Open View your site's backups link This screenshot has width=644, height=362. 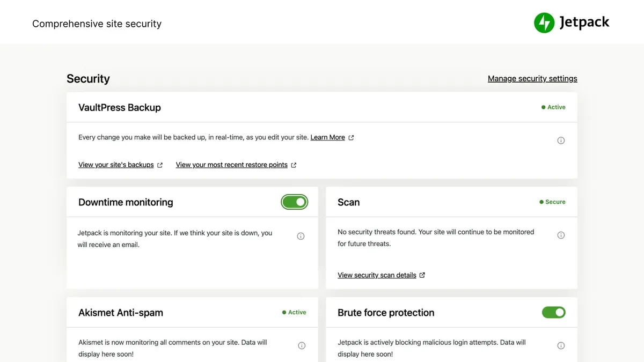pyautogui.click(x=116, y=165)
